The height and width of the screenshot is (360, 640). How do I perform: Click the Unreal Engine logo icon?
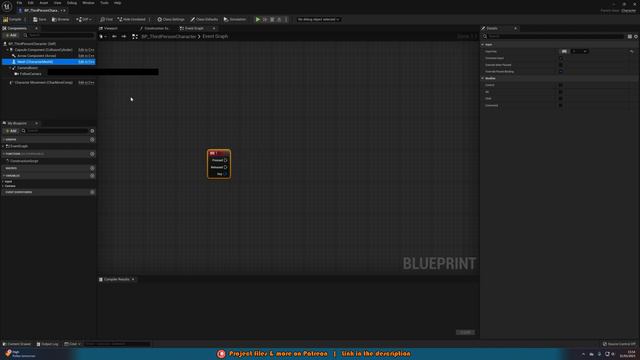pyautogui.click(x=7, y=7)
